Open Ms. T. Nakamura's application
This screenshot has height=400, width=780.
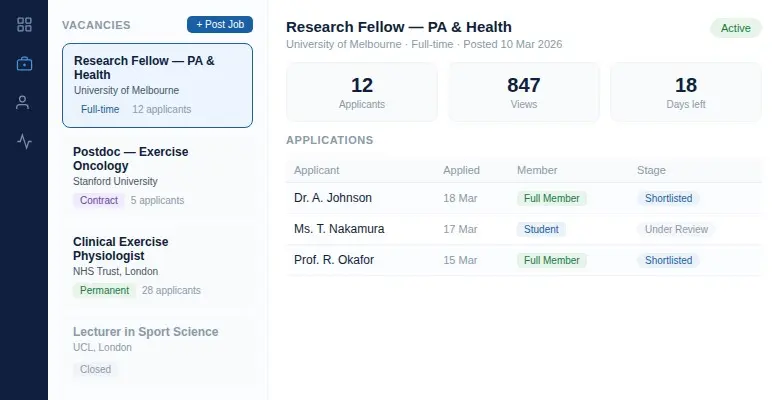click(524, 229)
